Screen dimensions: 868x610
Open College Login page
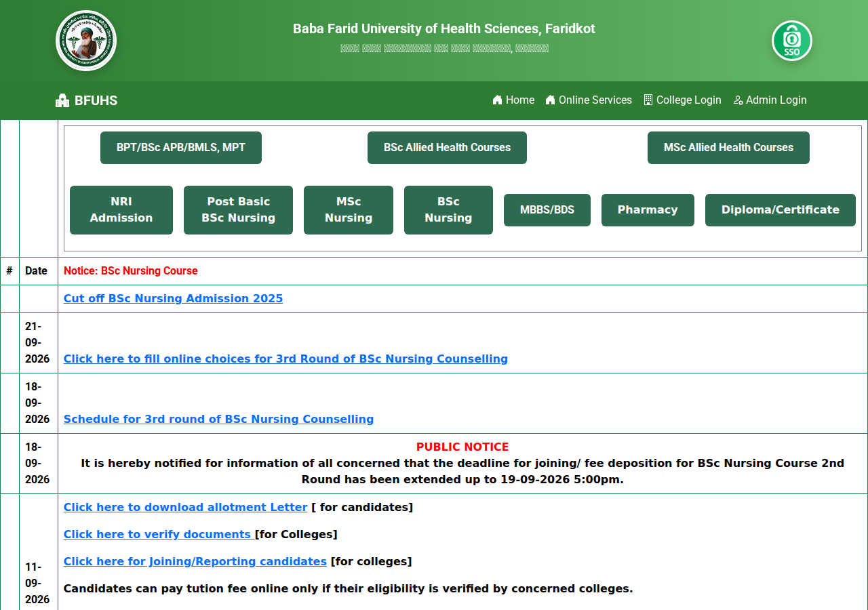[x=682, y=100]
